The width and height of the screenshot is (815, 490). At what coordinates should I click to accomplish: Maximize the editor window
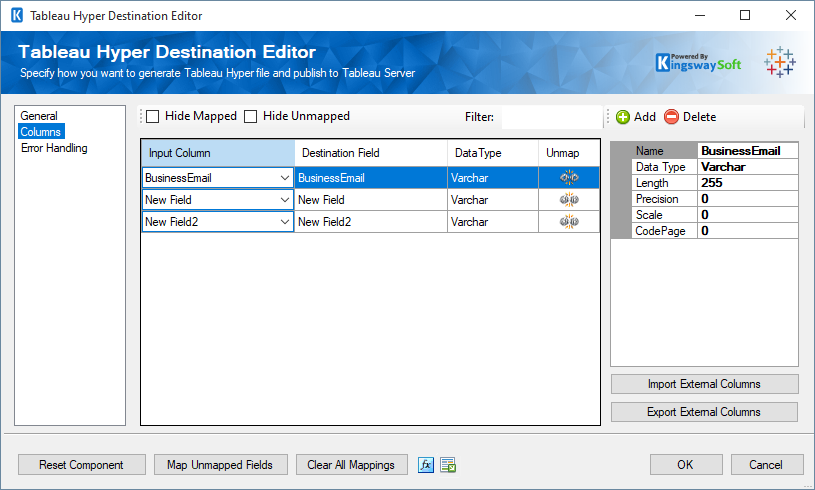point(745,15)
